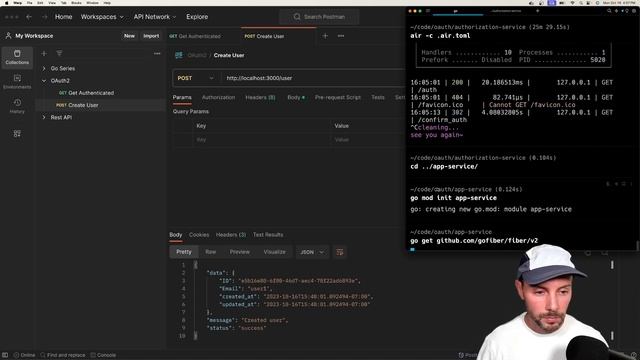The width and height of the screenshot is (640, 360).
Task: Switch to the Get Authenticated tab
Action: [195, 36]
